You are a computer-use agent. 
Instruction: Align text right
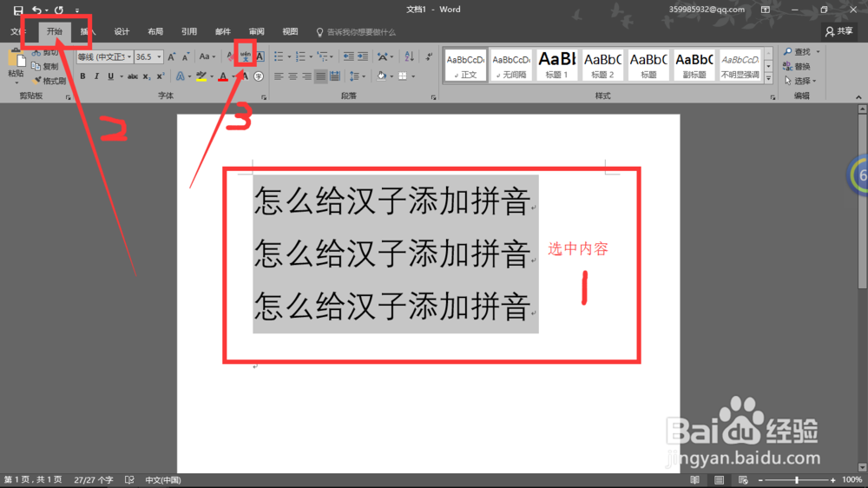click(x=306, y=76)
